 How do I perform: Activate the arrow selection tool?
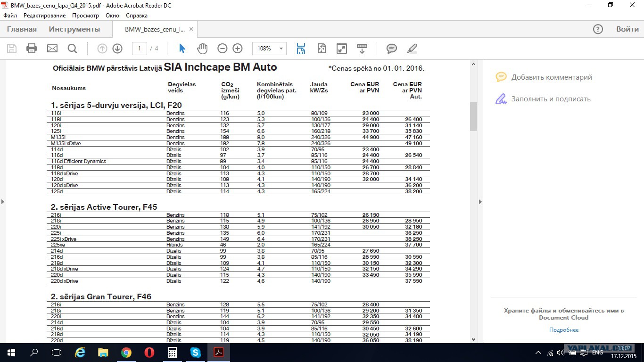click(182, 49)
